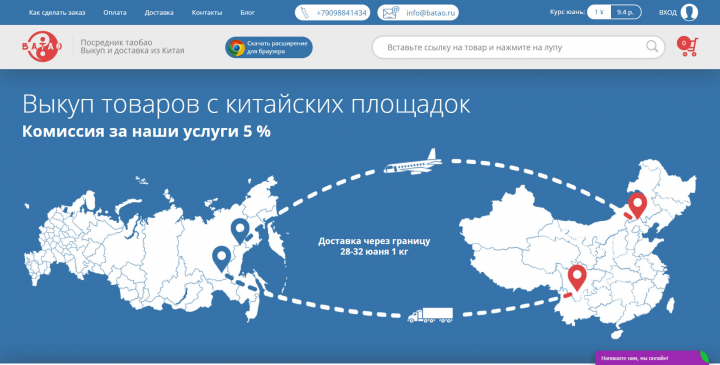Click 'ВХОД' login link

pyautogui.click(x=668, y=12)
